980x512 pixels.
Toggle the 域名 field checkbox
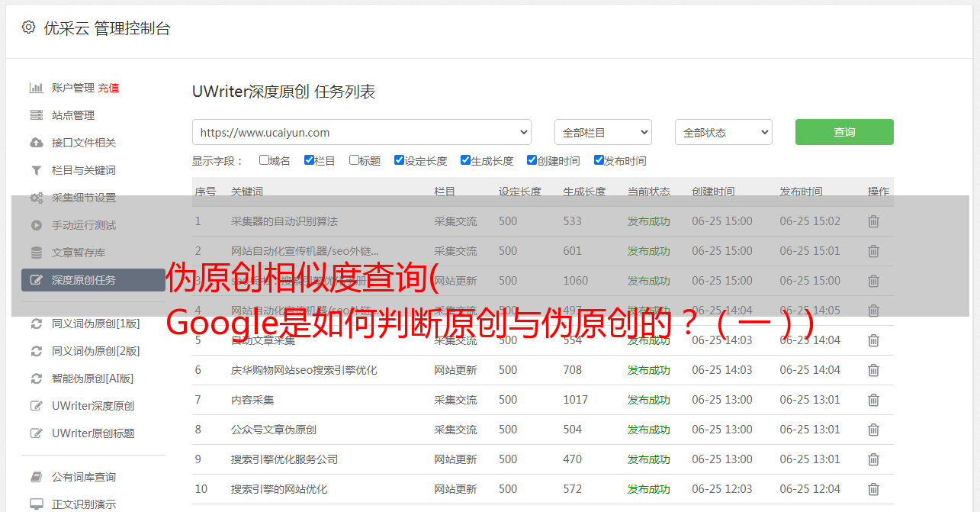click(x=264, y=160)
